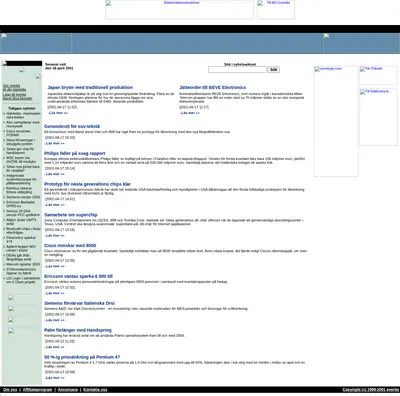Click the header logo image in the blue bar
Viewport: 400px width, 396px height.
(36, 43)
